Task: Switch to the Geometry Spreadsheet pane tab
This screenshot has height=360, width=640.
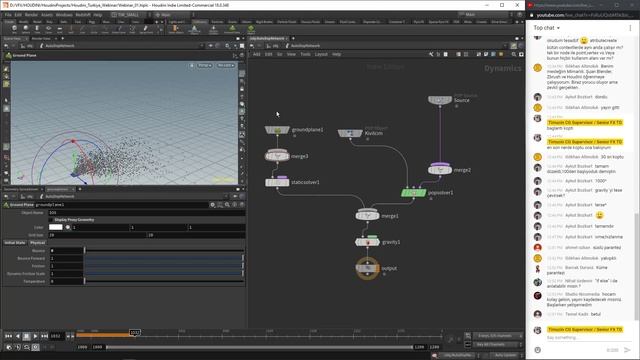Action: (21, 189)
